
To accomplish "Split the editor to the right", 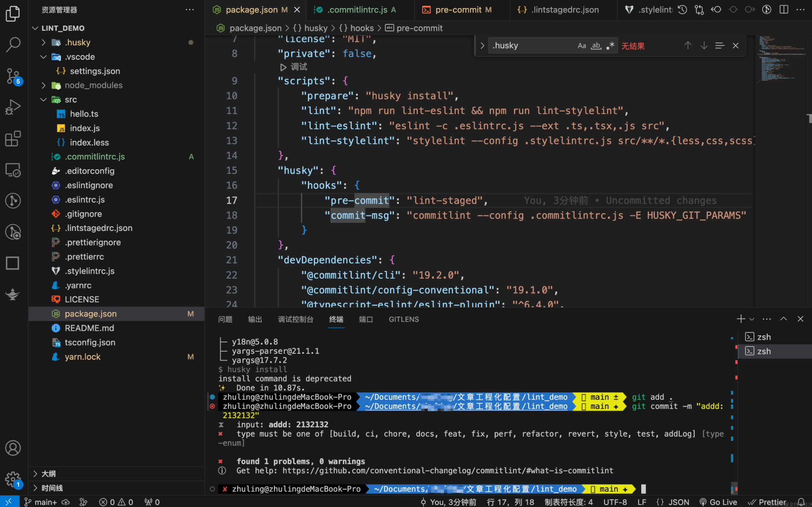I will pyautogui.click(x=784, y=9).
